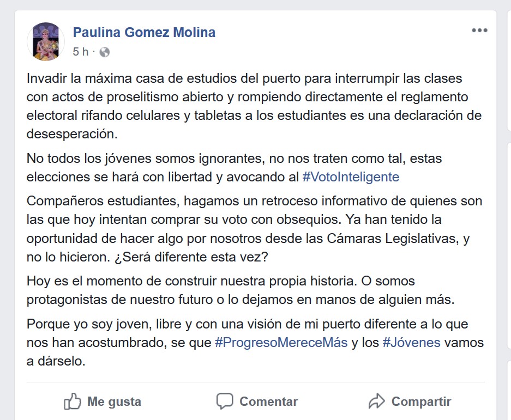The height and width of the screenshot is (420, 511).
Task: Open the post options three-dot menu
Action: 479,31
